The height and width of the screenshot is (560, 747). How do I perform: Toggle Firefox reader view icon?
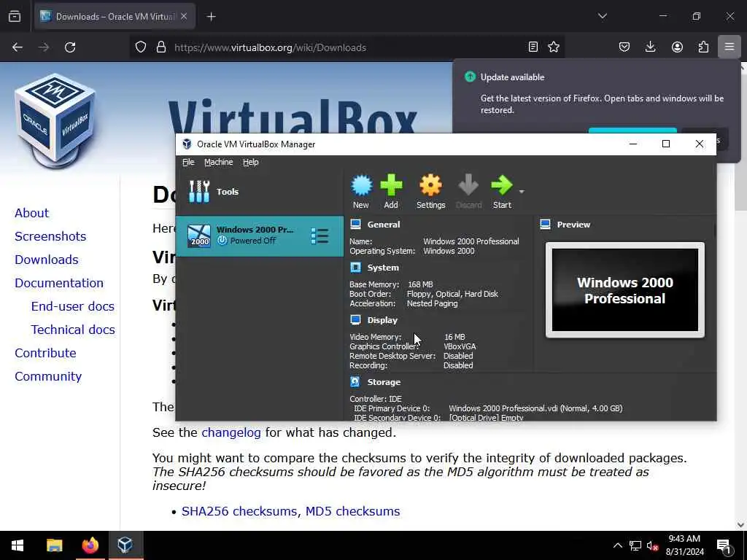[x=533, y=47]
